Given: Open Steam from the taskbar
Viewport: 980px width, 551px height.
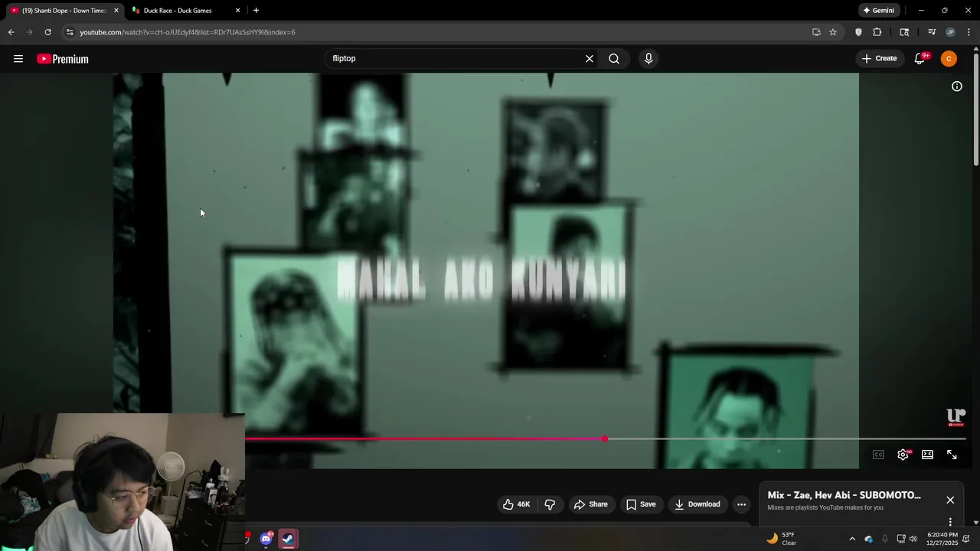Looking at the screenshot, I should coord(288,539).
